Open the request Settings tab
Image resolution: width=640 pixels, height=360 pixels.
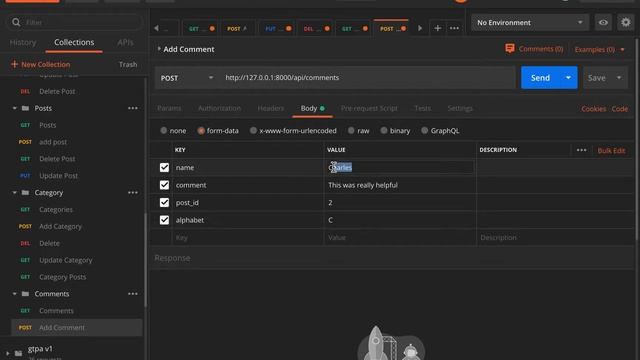point(460,108)
